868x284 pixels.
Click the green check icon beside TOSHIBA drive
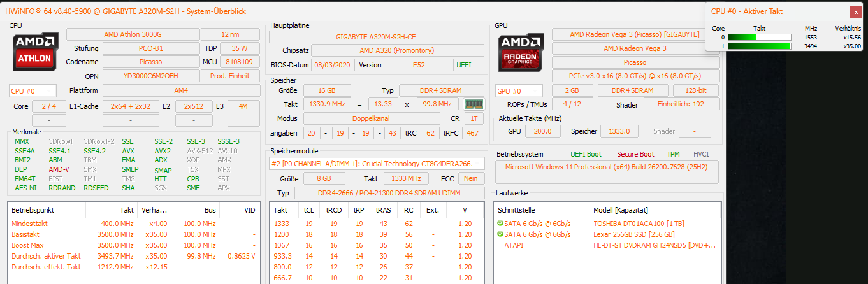(x=500, y=224)
